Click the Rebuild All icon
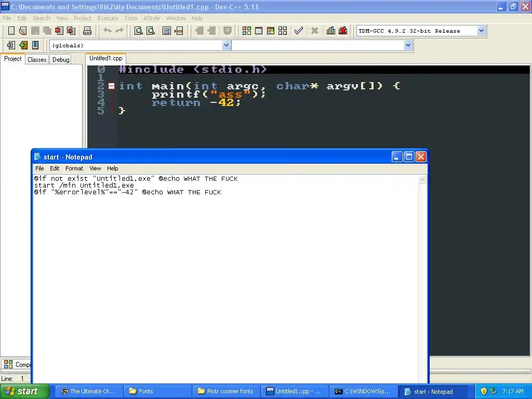532x399 pixels. pos(283,31)
